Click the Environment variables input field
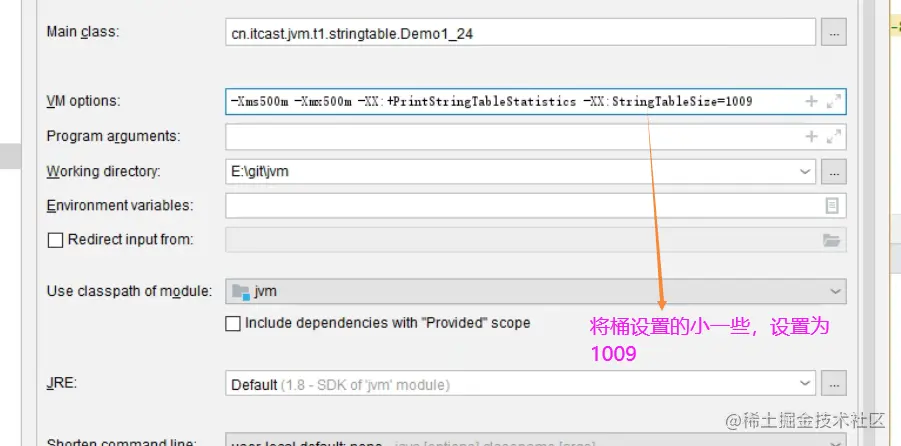The image size is (901, 446). (x=536, y=205)
